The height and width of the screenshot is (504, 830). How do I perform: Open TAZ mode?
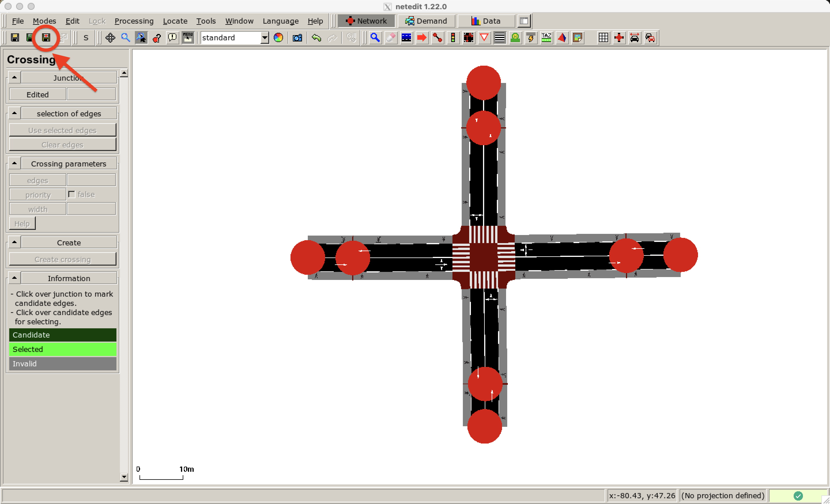click(546, 38)
